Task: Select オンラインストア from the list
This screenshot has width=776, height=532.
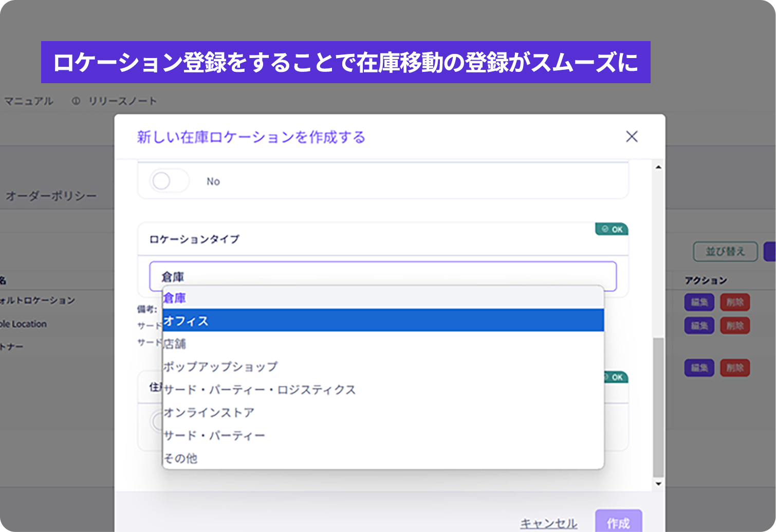Action: pyautogui.click(x=383, y=412)
